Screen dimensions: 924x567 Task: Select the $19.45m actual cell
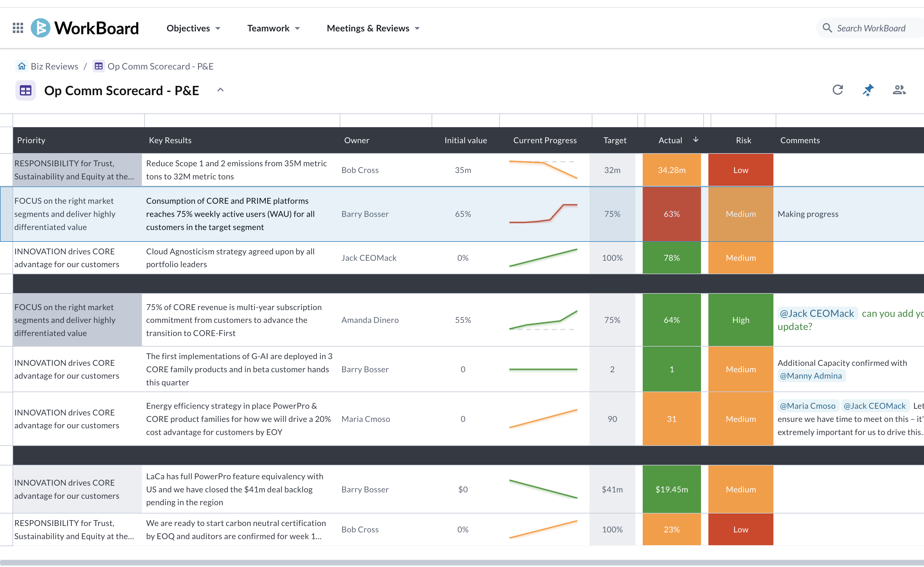672,489
